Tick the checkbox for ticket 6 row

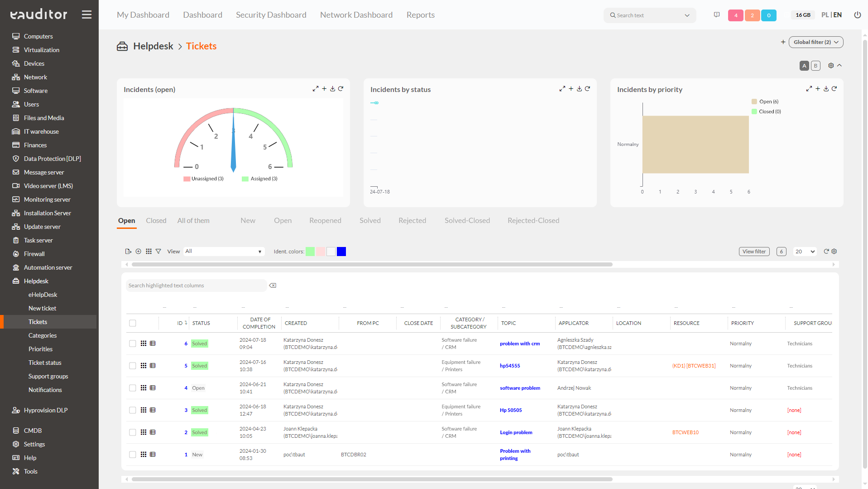[133, 344]
